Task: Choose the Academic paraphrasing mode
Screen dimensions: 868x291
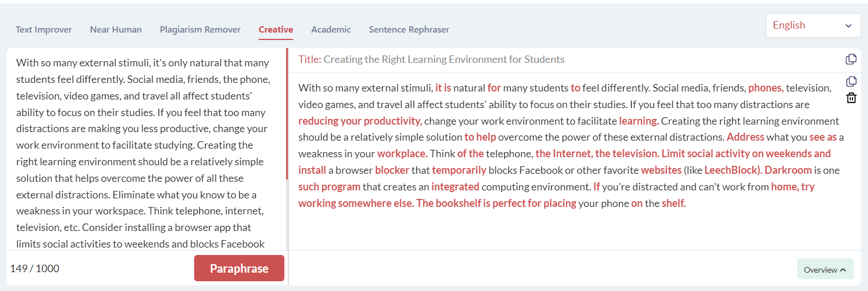Action: point(331,29)
